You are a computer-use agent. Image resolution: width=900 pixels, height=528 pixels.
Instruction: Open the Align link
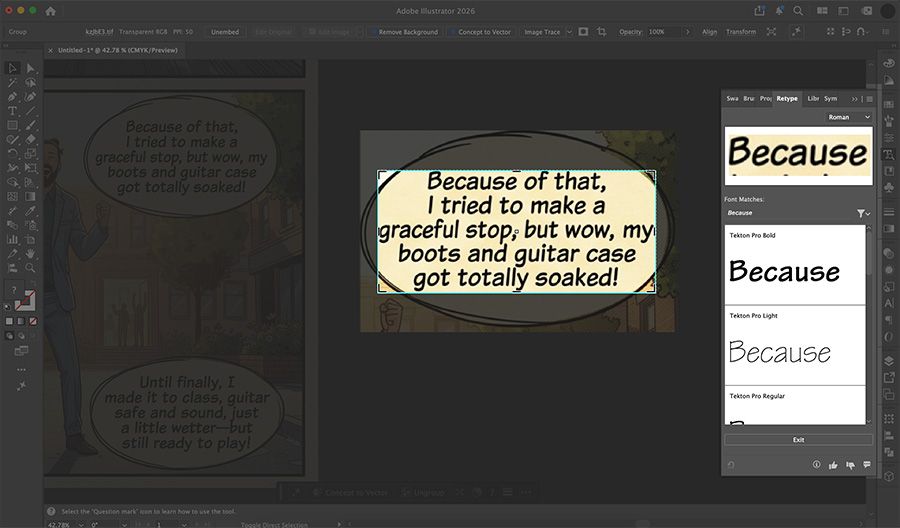click(709, 32)
